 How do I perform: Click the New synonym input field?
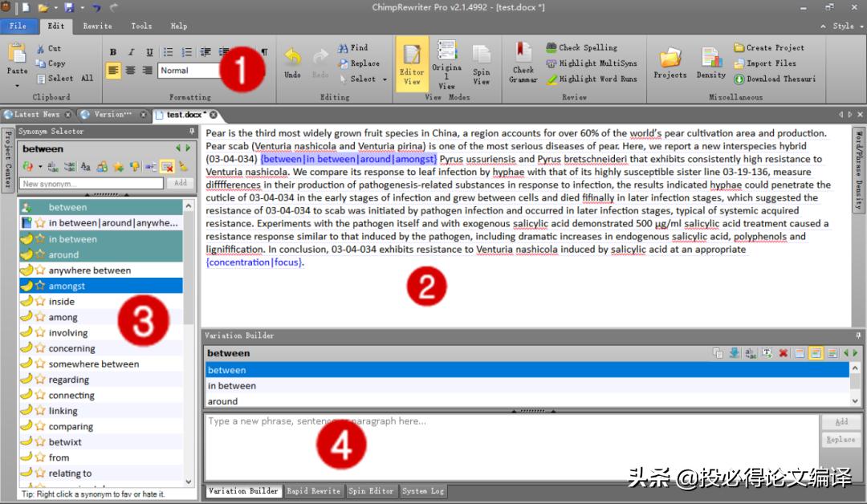point(92,183)
